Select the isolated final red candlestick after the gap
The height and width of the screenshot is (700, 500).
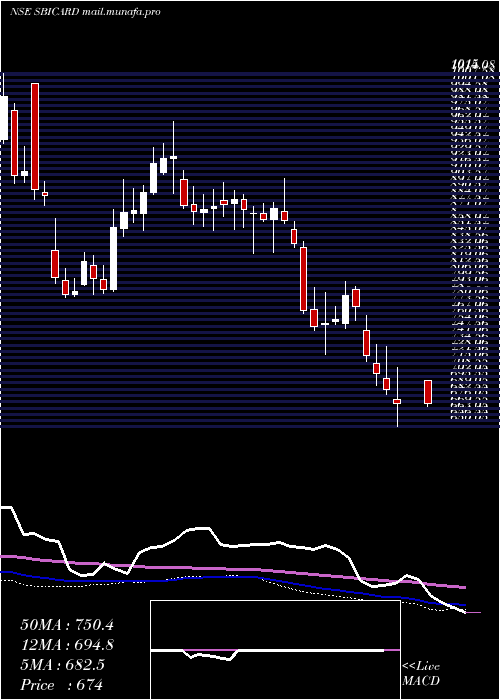(x=428, y=393)
